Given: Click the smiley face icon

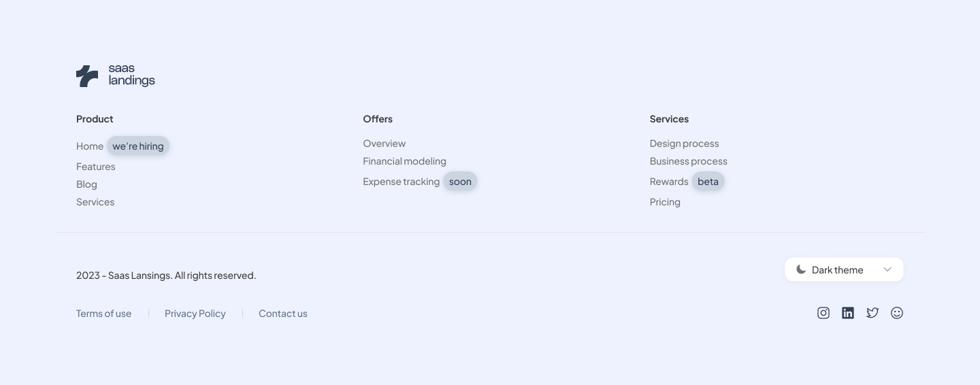Looking at the screenshot, I should click(897, 313).
